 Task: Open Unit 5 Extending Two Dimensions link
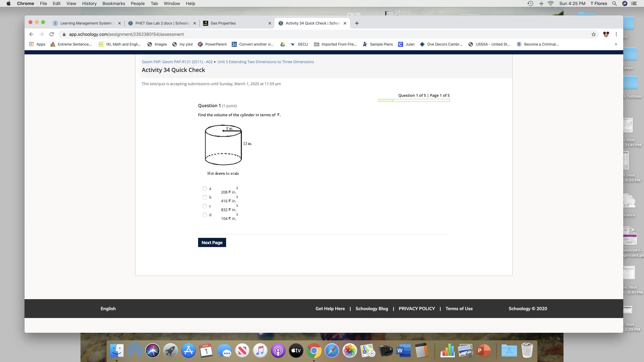point(266,62)
